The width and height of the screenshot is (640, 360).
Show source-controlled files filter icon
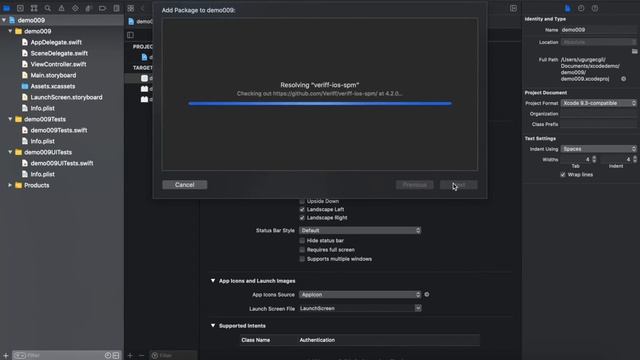(x=116, y=356)
